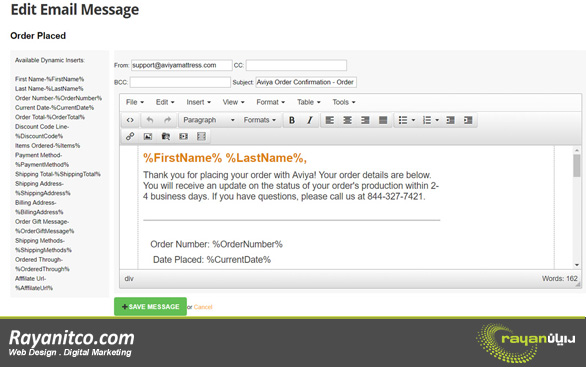586x367 pixels.
Task: Click '%DiscountCode%' in inserts list
Action: coord(39,136)
